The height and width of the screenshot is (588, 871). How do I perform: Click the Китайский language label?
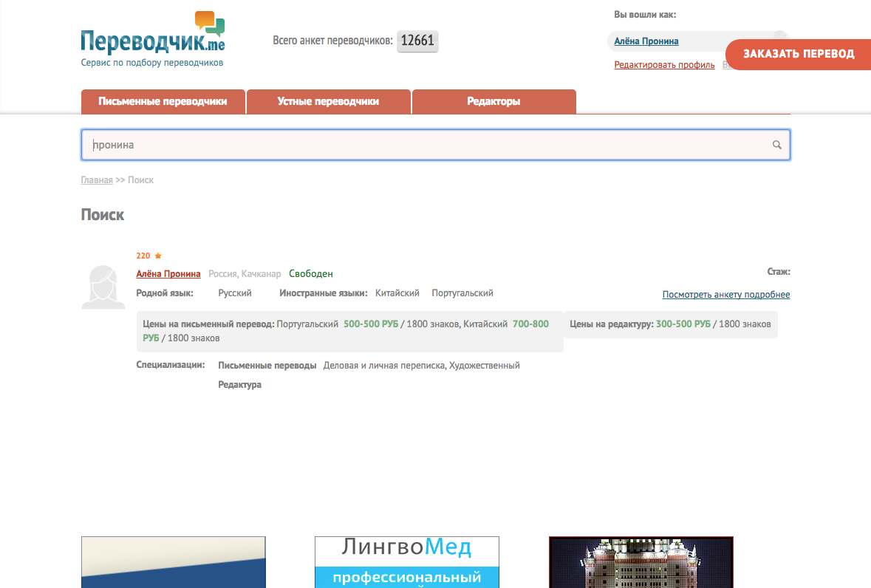pos(397,293)
